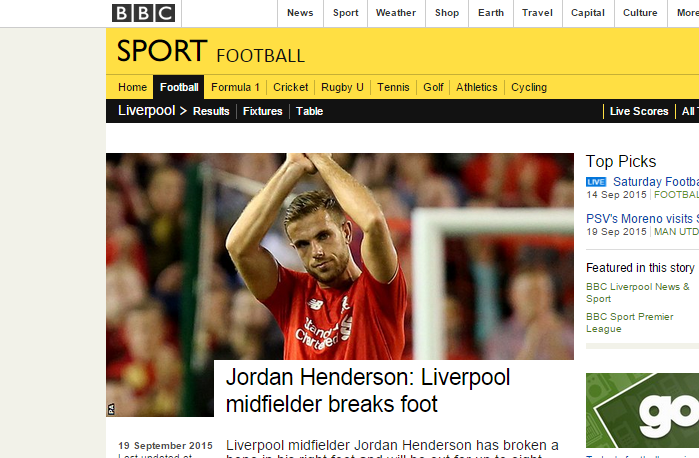The height and width of the screenshot is (458, 699).
Task: Open Live Scores
Action: click(639, 111)
